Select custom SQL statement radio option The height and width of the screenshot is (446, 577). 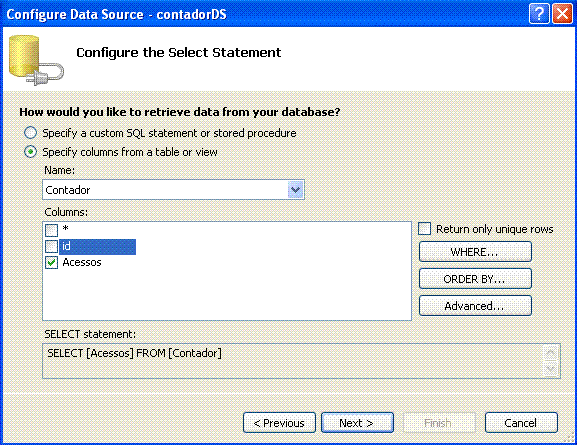pos(31,133)
